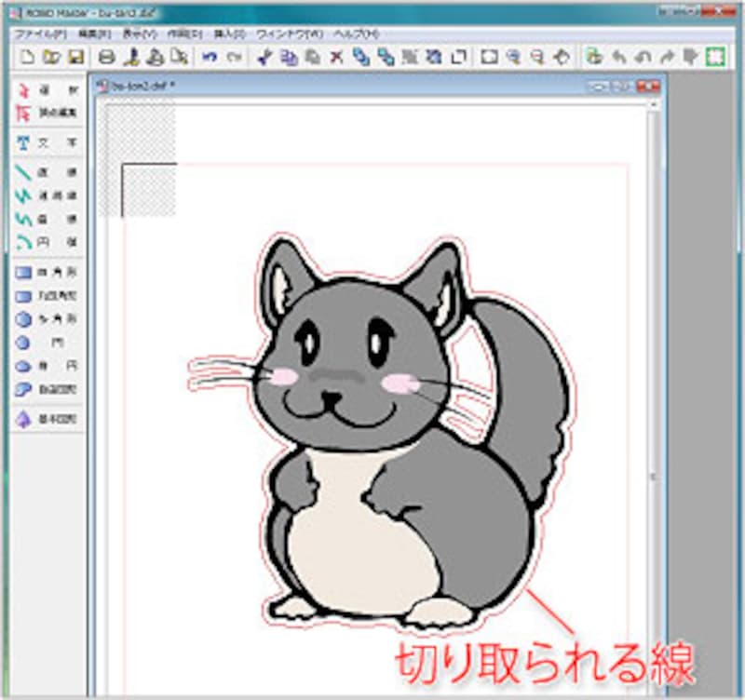The width and height of the screenshot is (745, 700).
Task: Open the 表示(V) menu
Action: [x=140, y=34]
